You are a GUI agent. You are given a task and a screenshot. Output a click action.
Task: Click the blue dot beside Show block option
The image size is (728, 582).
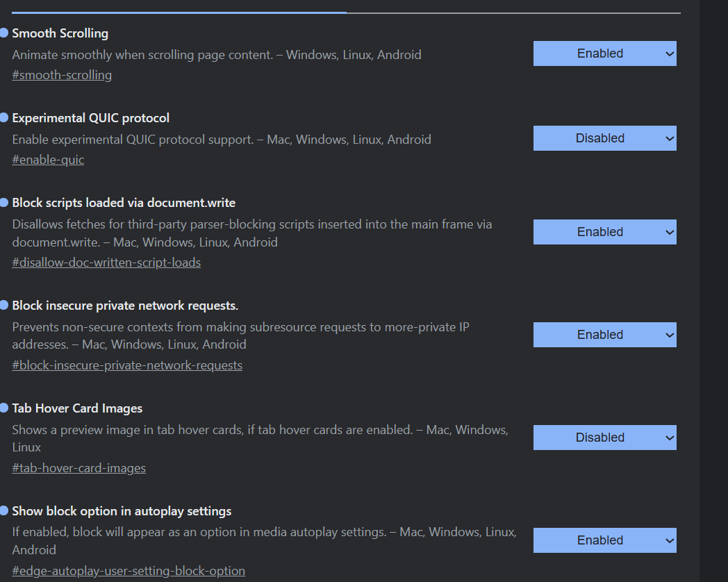pos(4,510)
